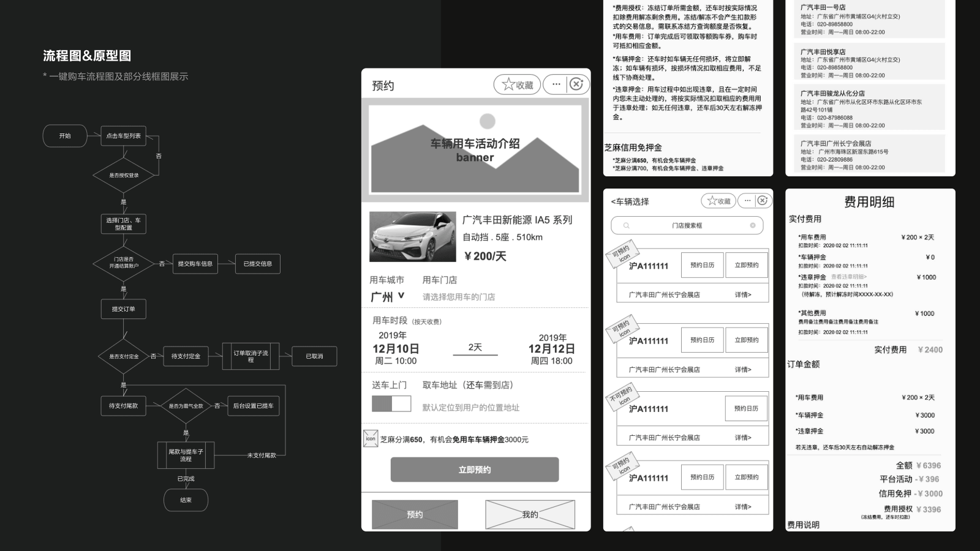Click the large gray 立即预约 button
Viewport: 980px width, 551px height.
coord(475,470)
